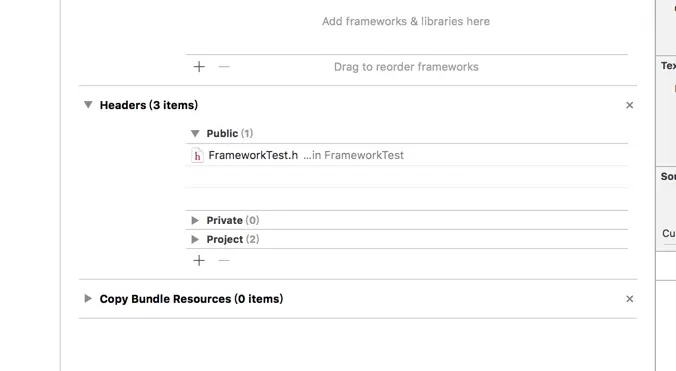Collapse the Headers section triangle
Image resolution: width=676 pixels, height=371 pixels.
click(x=88, y=105)
